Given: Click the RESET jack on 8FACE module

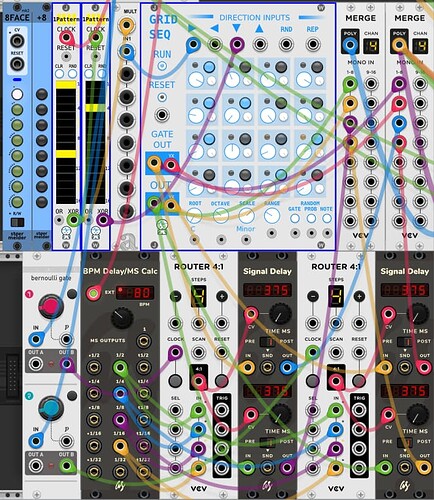Looking at the screenshot, I should (17, 64).
